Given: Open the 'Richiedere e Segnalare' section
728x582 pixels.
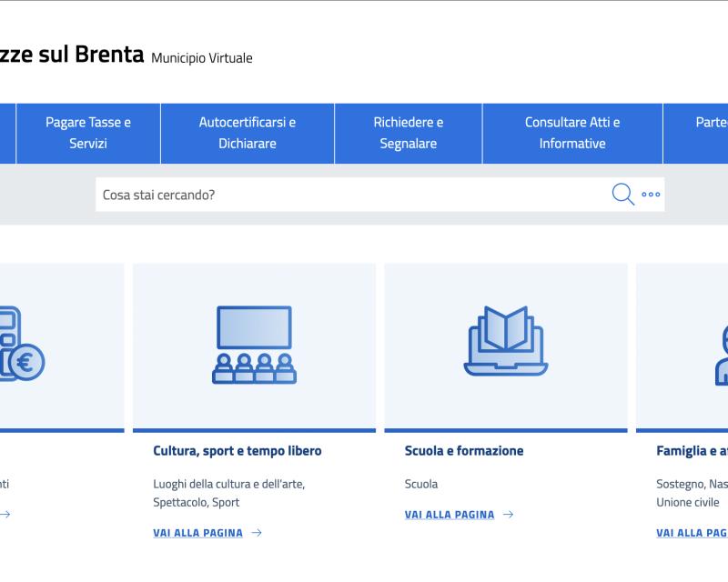Looking at the screenshot, I should tap(408, 133).
